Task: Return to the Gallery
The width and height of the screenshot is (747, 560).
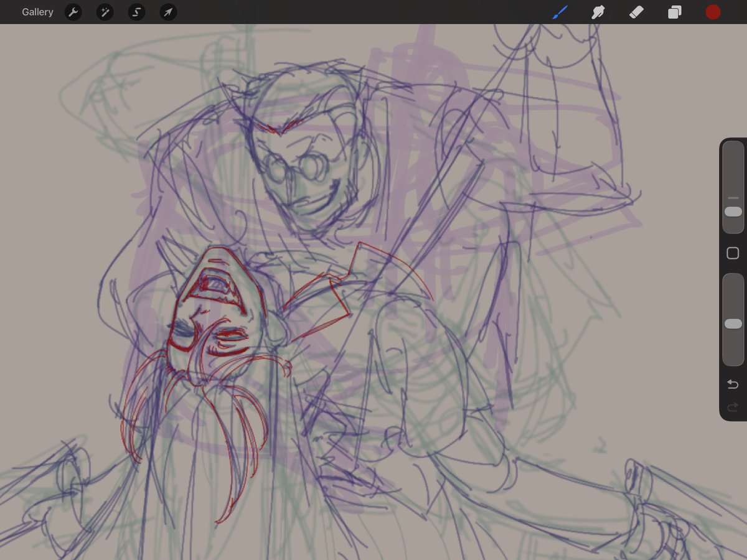Action: (37, 12)
